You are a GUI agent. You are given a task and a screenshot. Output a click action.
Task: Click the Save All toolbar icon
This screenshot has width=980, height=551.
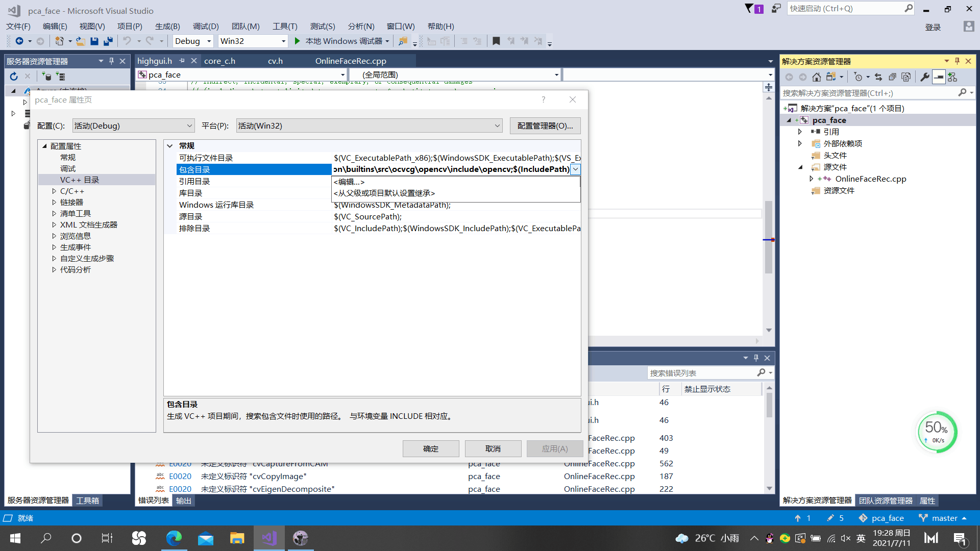[x=108, y=41]
